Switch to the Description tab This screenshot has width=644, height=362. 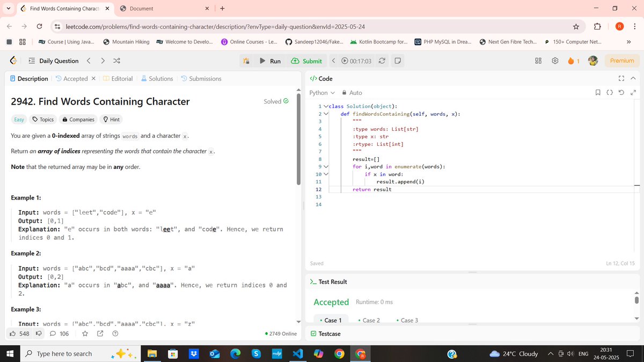pos(29,78)
